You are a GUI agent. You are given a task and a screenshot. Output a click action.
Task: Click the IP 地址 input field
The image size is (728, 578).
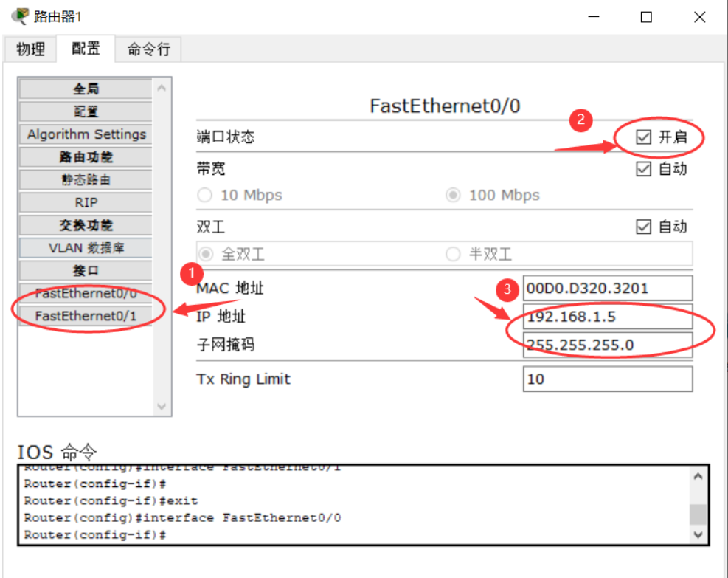[x=607, y=317]
